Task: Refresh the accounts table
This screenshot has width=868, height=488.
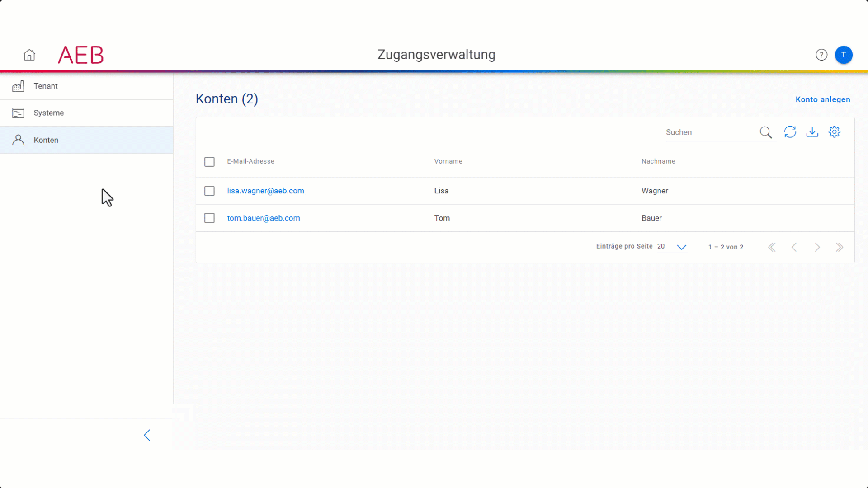Action: [790, 132]
